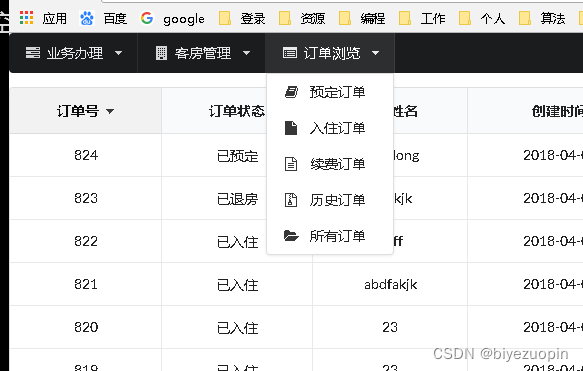Click the 订单浏览 list icon

point(290,53)
